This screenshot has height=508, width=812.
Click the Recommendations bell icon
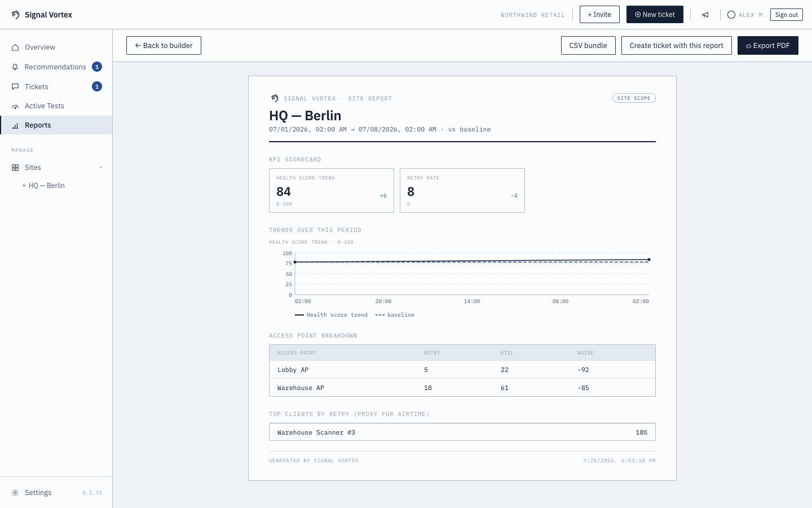click(x=15, y=67)
